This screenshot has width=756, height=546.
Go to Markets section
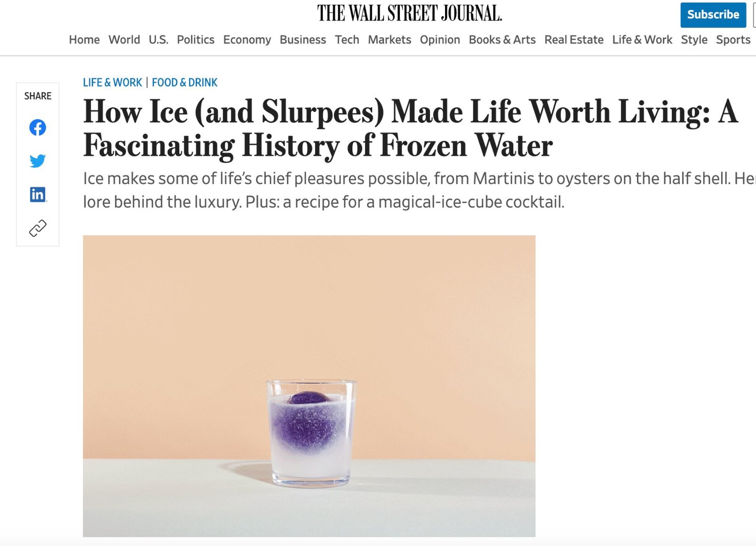tap(389, 40)
